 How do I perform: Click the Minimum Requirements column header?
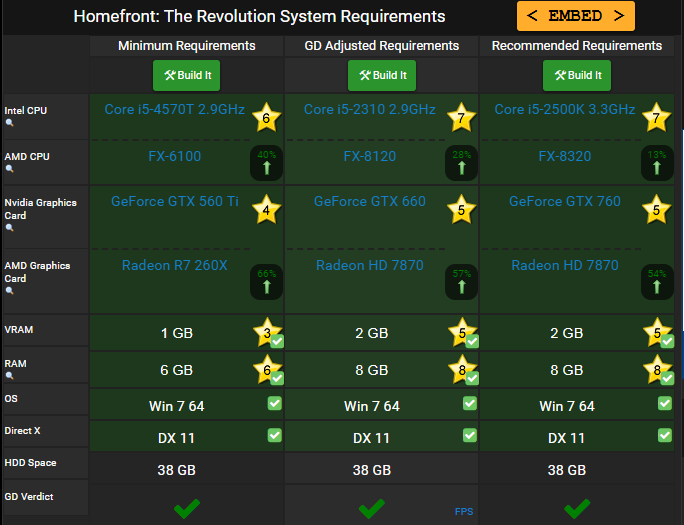[187, 46]
